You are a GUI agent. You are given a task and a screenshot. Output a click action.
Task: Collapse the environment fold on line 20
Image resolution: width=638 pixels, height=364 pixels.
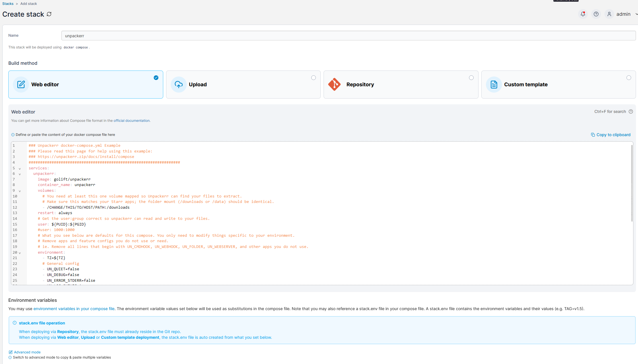(x=20, y=253)
